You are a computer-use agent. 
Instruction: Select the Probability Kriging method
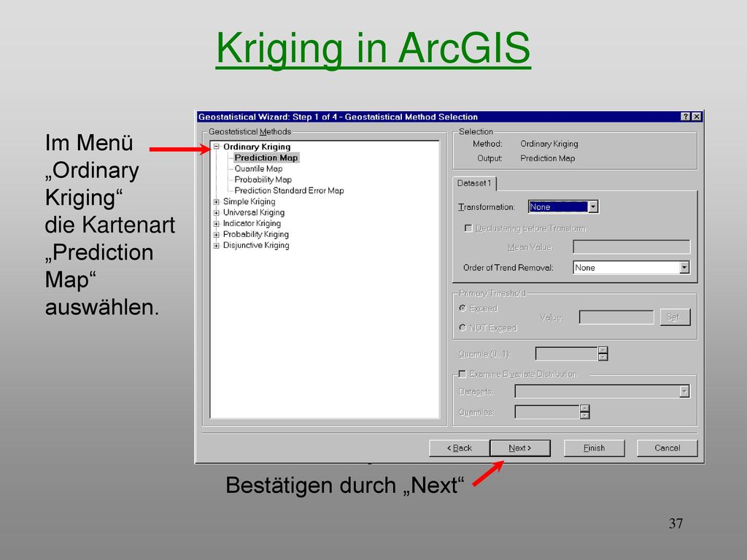click(x=256, y=234)
